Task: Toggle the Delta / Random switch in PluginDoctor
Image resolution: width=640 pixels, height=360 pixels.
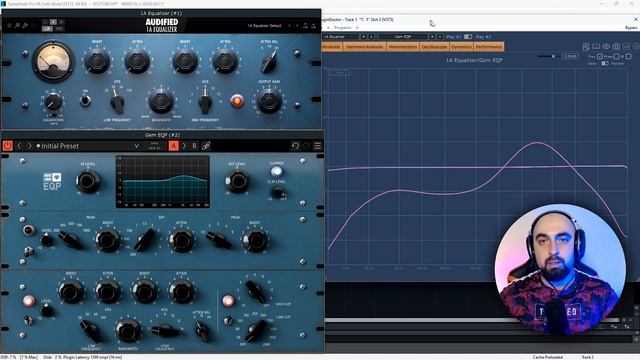Action: tap(605, 63)
